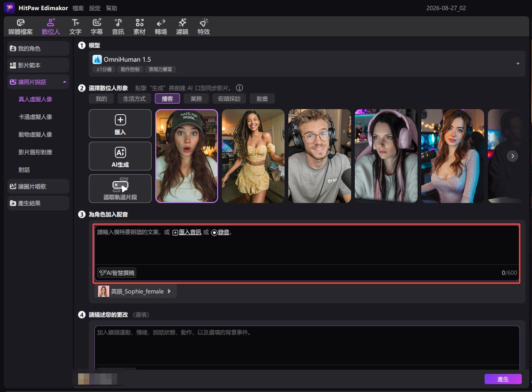The height and width of the screenshot is (392, 532).
Task: Collapse the 讓照片說話 section
Action: tap(65, 82)
